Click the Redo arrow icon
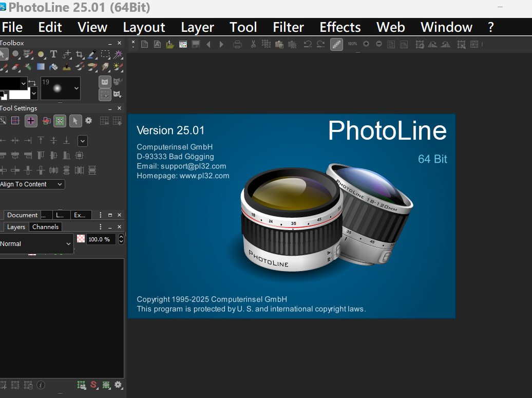 coord(320,44)
